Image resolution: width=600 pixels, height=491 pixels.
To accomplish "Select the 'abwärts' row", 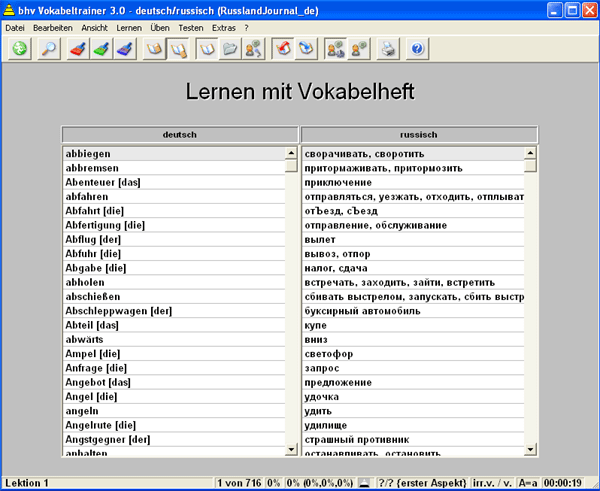I will pos(174,339).
